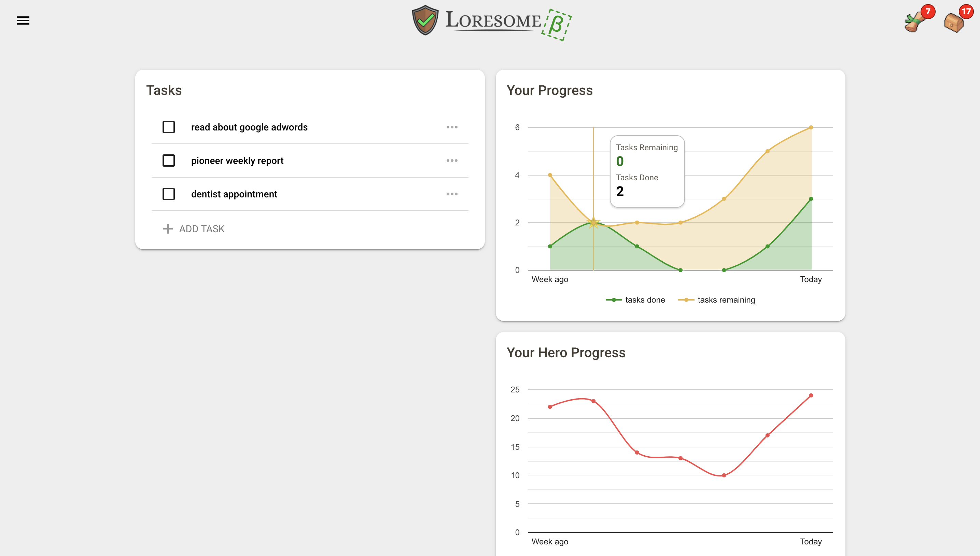This screenshot has height=556, width=980.
Task: Click the dentist appointment task title
Action: pyautogui.click(x=234, y=194)
